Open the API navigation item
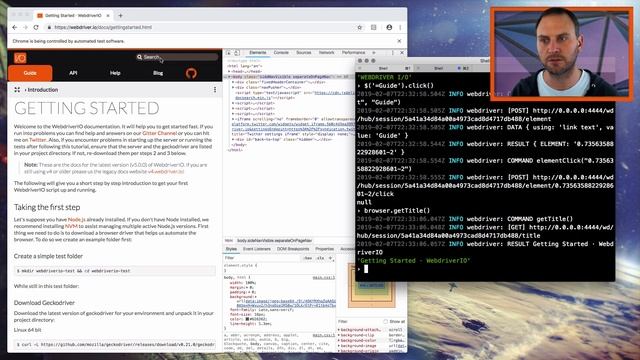640x360 pixels. [73, 73]
